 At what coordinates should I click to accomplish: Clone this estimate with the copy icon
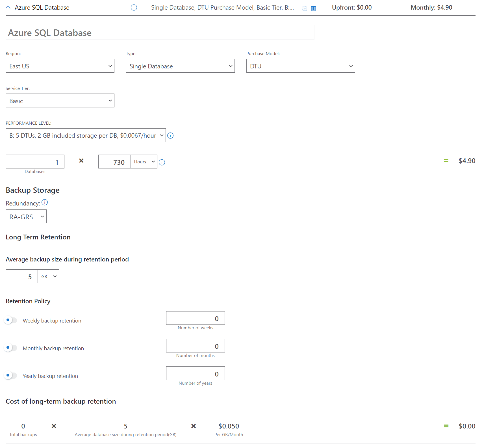point(304,8)
